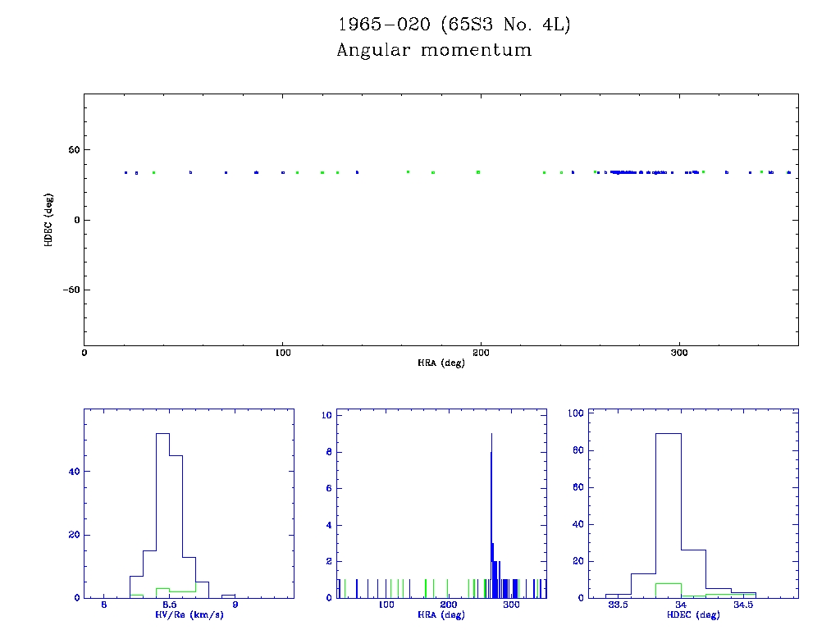
Task: Click the "-50" tick label on the scatter plot y-axis
Action: [x=70, y=290]
